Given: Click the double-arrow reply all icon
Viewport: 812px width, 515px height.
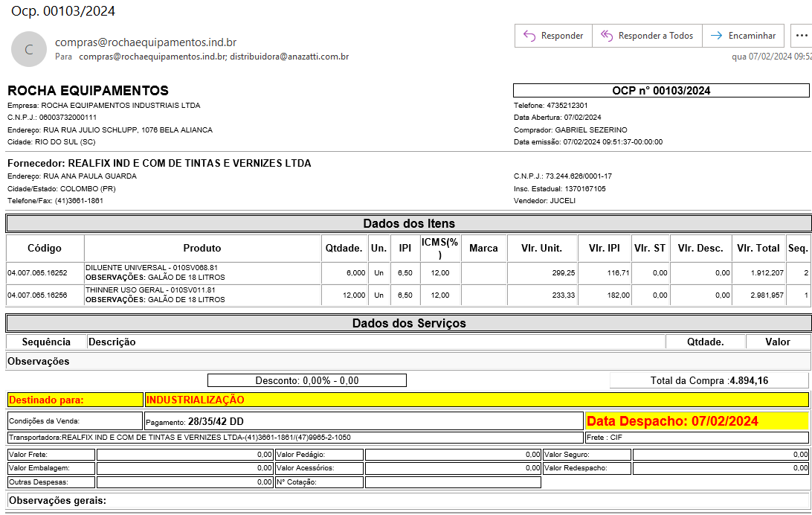Looking at the screenshot, I should click(x=607, y=36).
